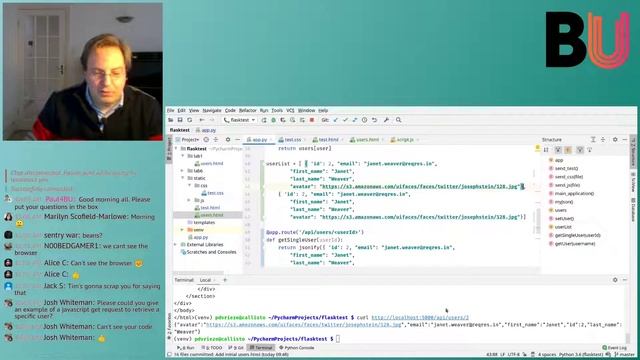
Task: Hide the Project panel with minus icon
Action: pos(238,140)
